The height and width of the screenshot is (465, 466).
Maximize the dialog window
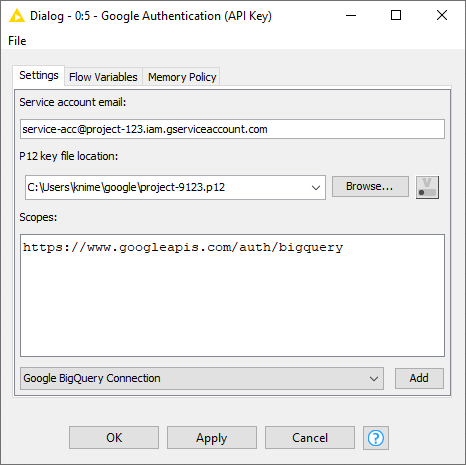tap(396, 15)
